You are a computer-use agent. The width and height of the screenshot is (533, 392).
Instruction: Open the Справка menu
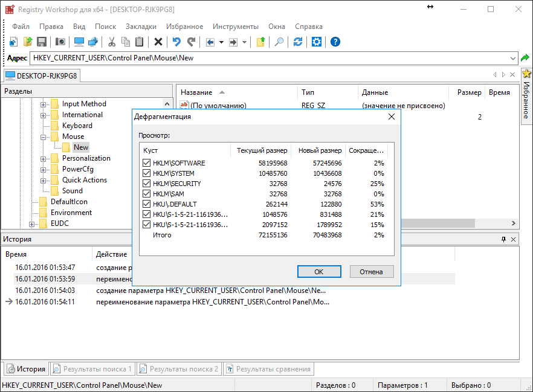click(x=309, y=27)
